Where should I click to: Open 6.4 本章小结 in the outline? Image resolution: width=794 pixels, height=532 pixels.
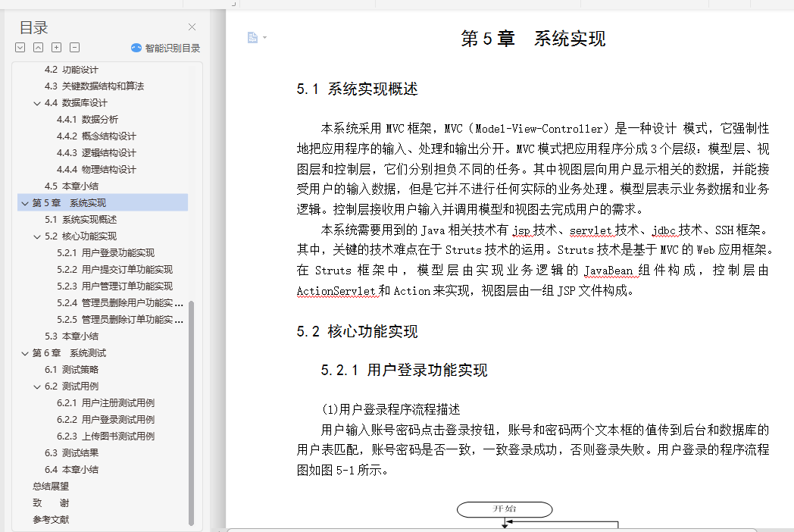[x=71, y=470]
